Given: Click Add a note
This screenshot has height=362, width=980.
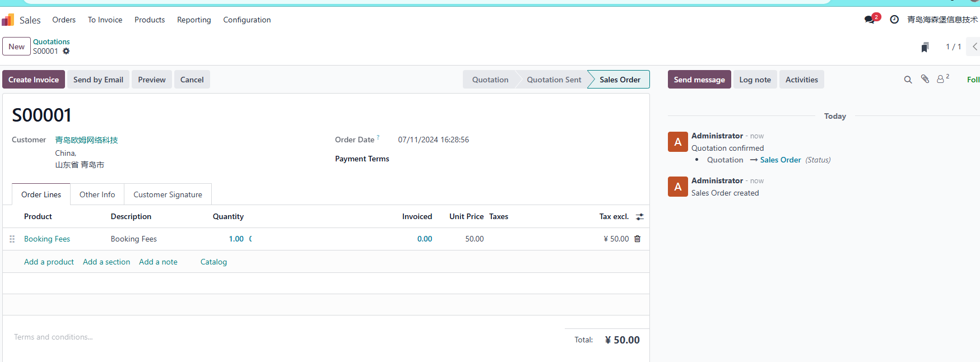Looking at the screenshot, I should coord(158,262).
